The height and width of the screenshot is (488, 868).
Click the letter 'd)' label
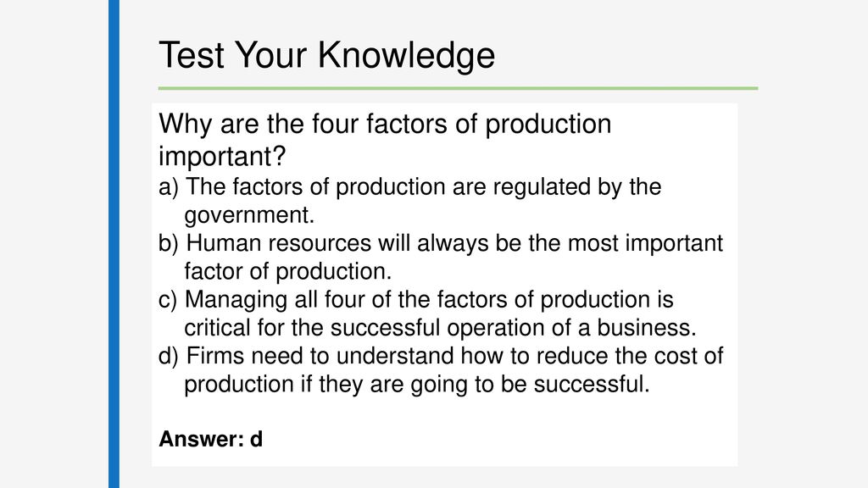(x=169, y=357)
